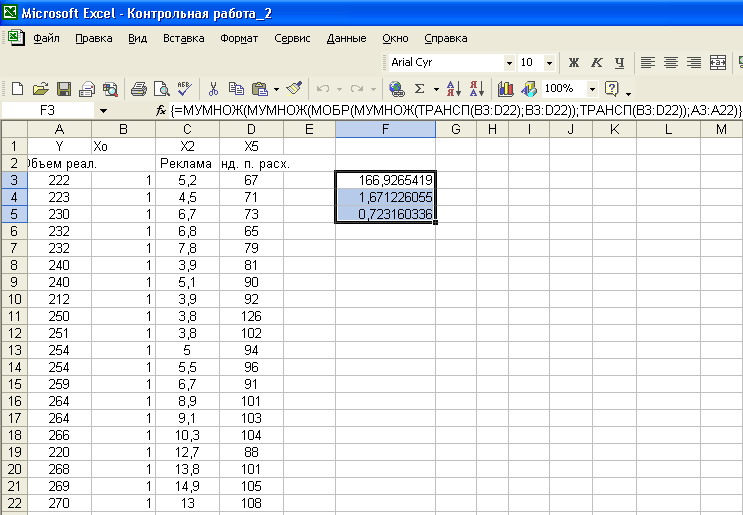Save the workbook with the floppy disk icon
The image size is (743, 515).
(x=64, y=89)
